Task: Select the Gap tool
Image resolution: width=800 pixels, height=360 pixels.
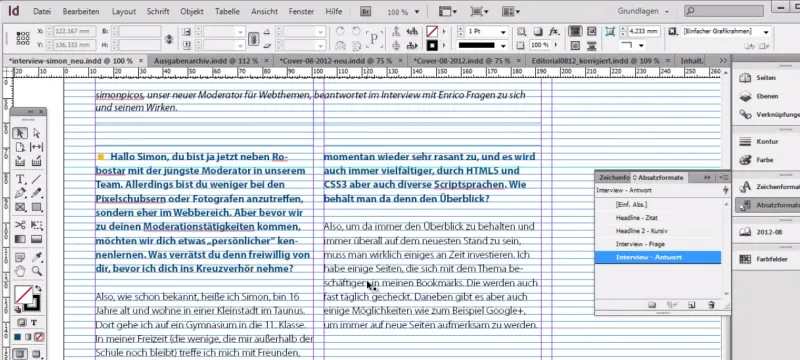Action: click(x=37, y=147)
